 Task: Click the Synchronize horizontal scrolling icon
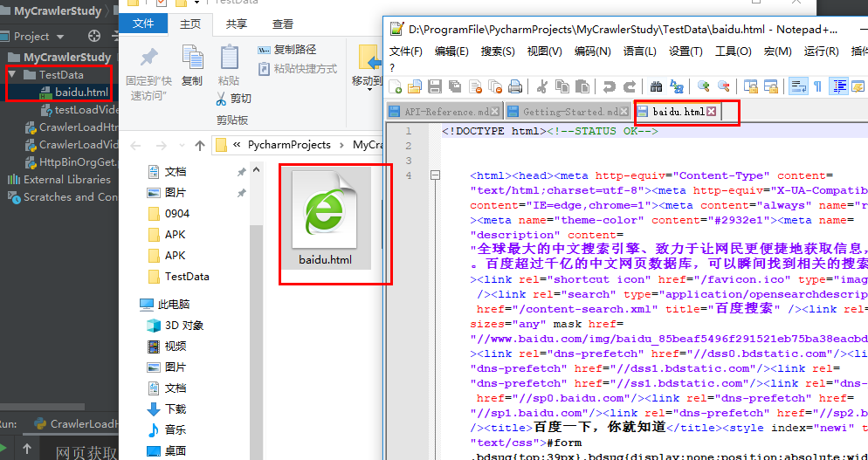(x=770, y=86)
